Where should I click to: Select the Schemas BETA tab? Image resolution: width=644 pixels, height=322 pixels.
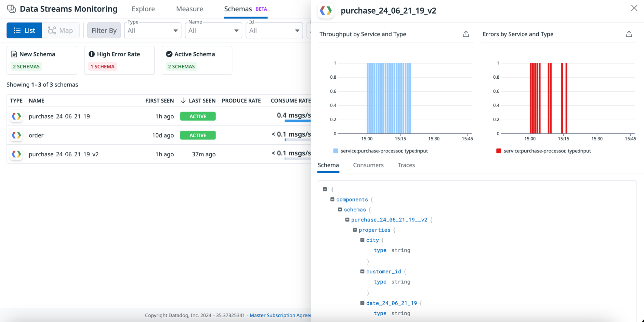click(245, 9)
